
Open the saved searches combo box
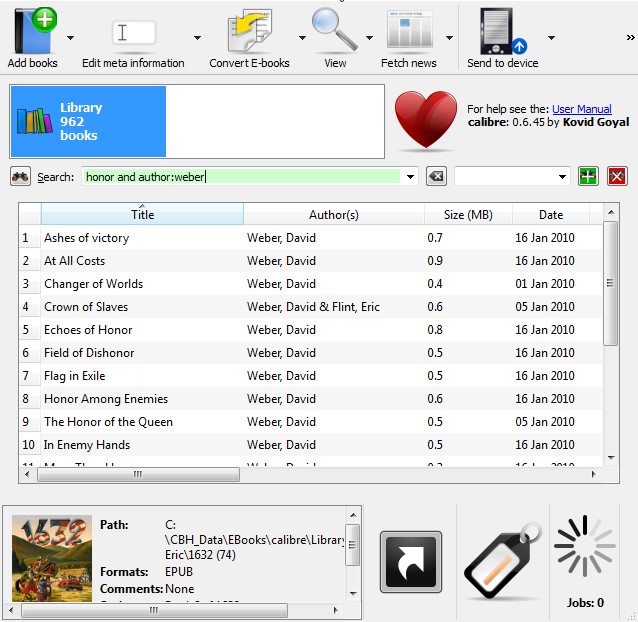(x=512, y=177)
